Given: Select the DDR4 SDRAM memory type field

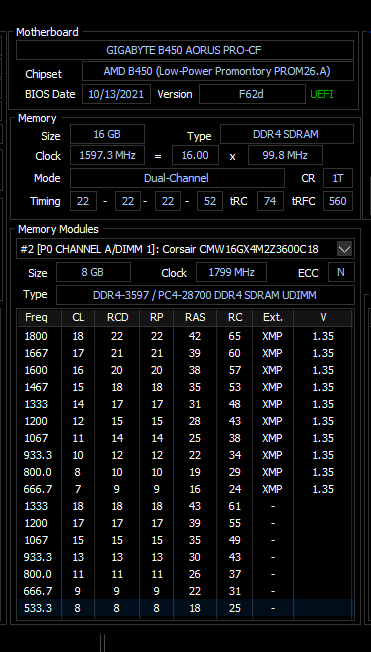Looking at the screenshot, I should pyautogui.click(x=287, y=134).
